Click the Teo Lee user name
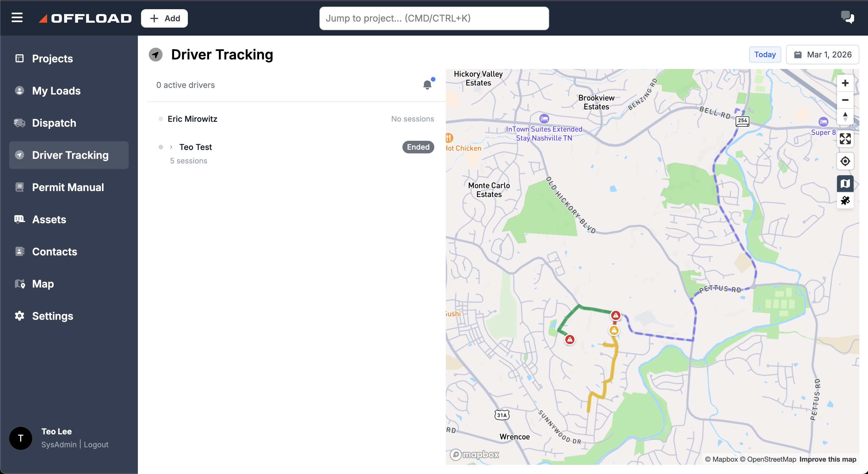Viewport: 868px width, 474px height. [57, 431]
